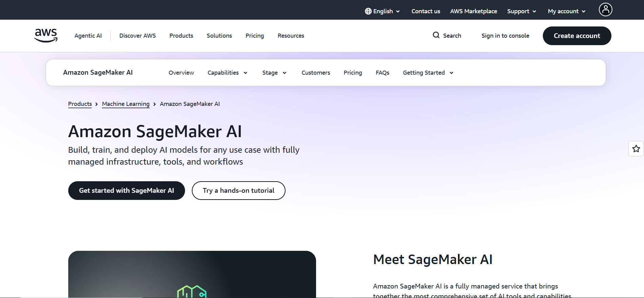
Task: Click the SageMaker green house icon
Action: pyautogui.click(x=192, y=292)
